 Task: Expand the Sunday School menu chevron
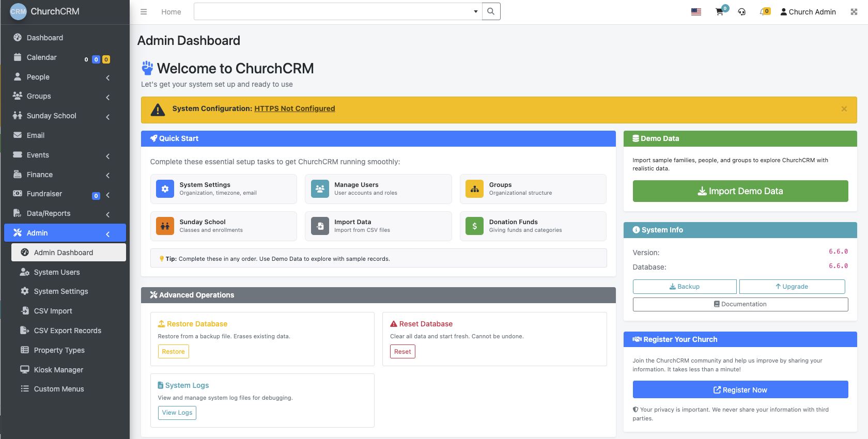(108, 117)
